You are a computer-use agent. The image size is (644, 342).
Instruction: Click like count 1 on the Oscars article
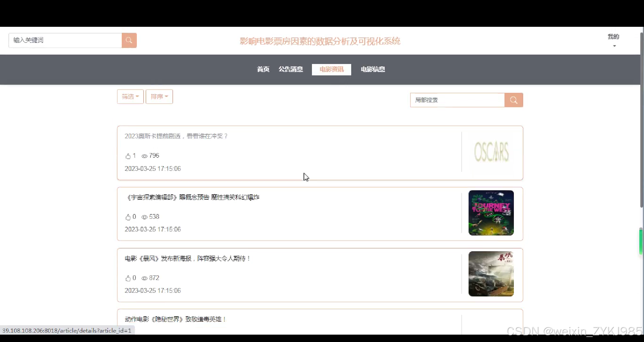tap(134, 156)
